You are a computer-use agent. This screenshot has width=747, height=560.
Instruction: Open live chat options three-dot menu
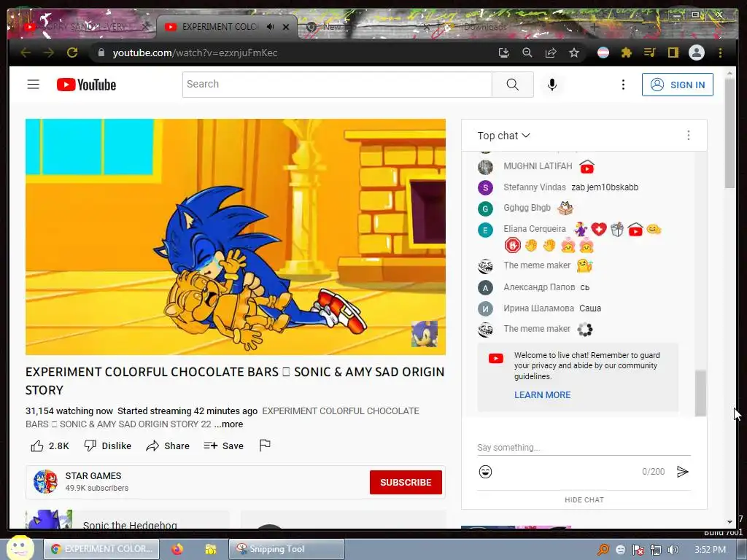688,136
